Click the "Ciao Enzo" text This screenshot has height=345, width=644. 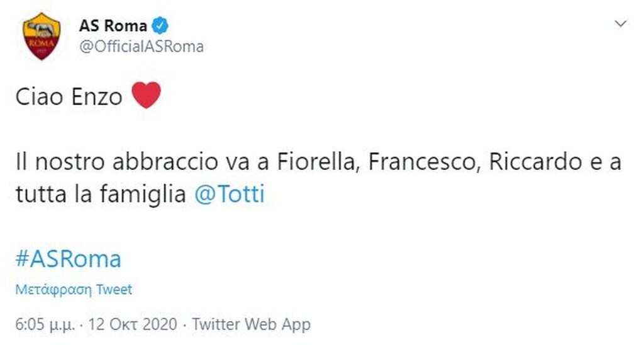(x=69, y=96)
